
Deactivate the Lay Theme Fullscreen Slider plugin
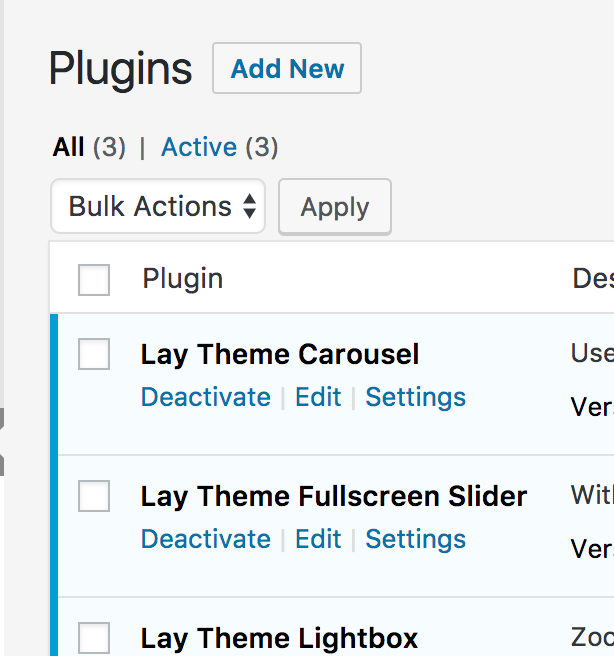[x=205, y=539]
